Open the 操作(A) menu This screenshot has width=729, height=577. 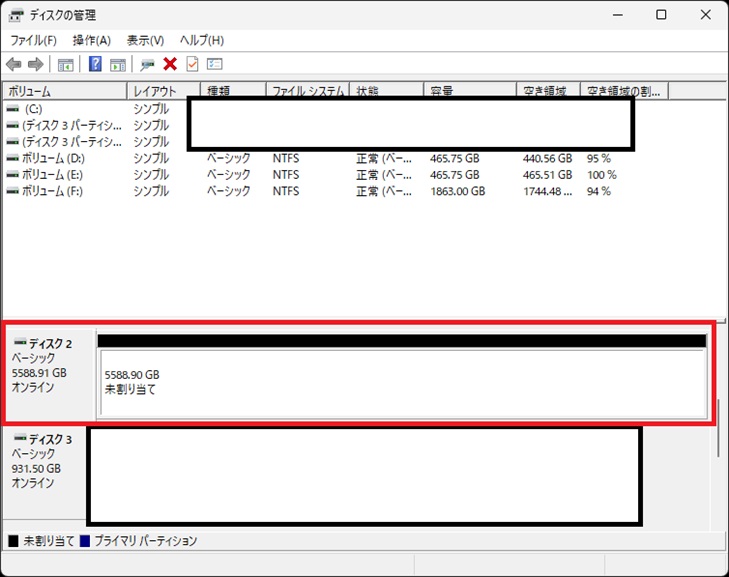(91, 40)
